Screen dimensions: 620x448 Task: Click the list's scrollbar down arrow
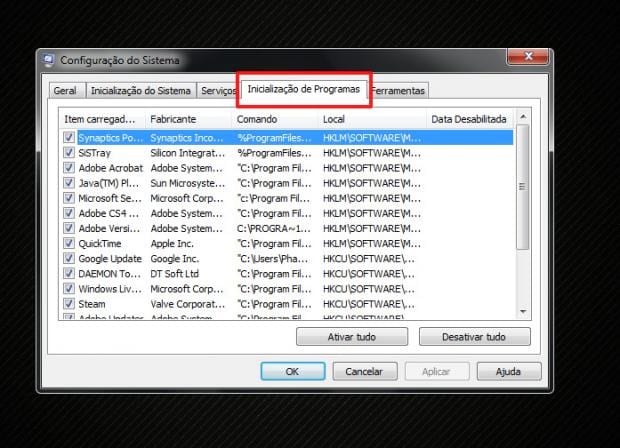522,312
